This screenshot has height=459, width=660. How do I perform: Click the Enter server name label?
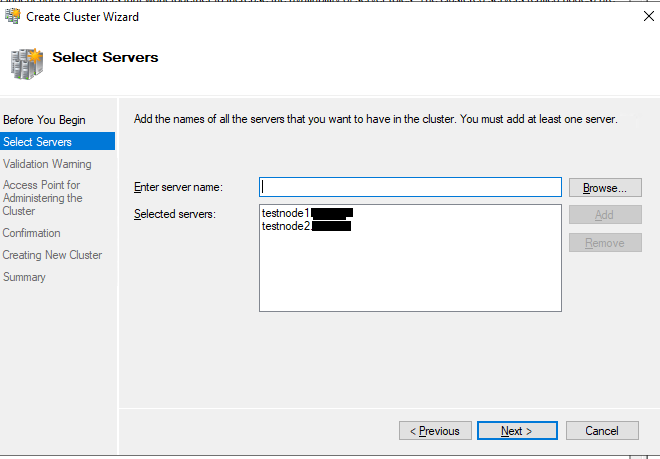[x=178, y=187]
